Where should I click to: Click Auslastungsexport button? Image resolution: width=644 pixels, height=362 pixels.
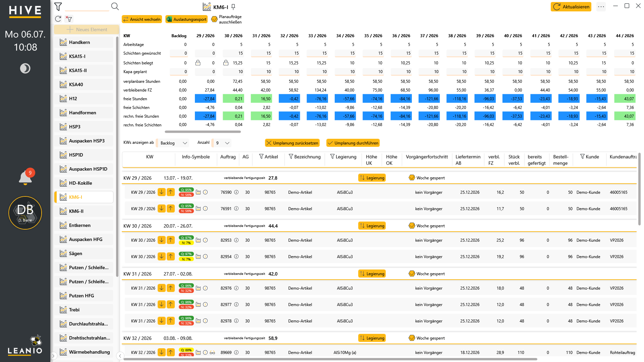[186, 19]
